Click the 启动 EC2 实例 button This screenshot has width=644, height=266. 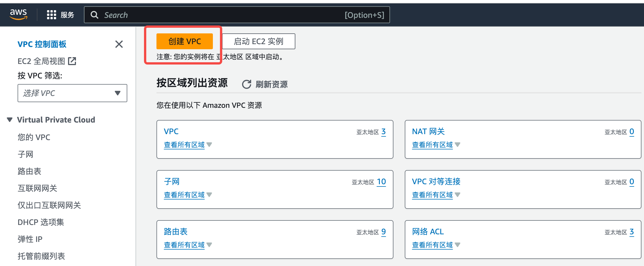[259, 41]
